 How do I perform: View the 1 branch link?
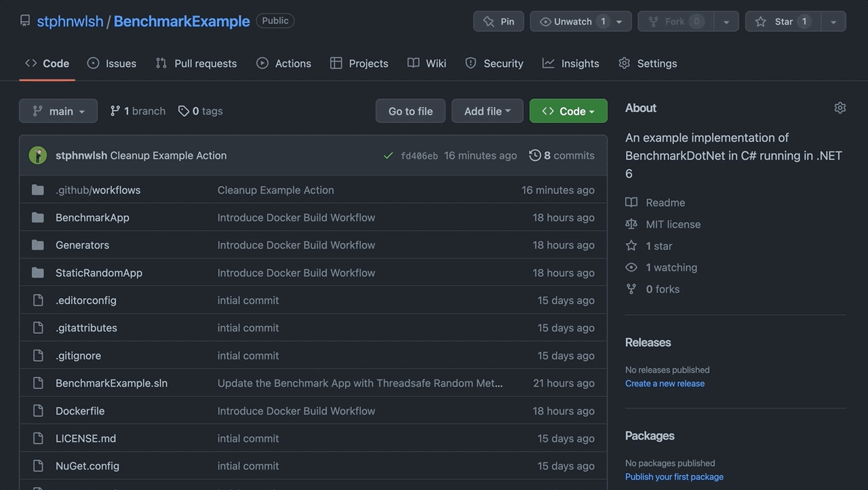(138, 111)
